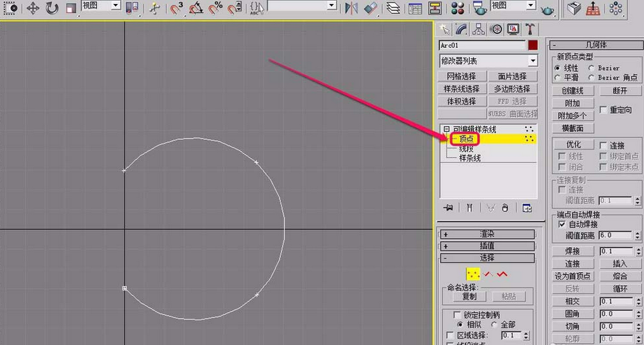This screenshot has height=345, width=644.
Task: Click the 创建线 button
Action: click(x=573, y=90)
